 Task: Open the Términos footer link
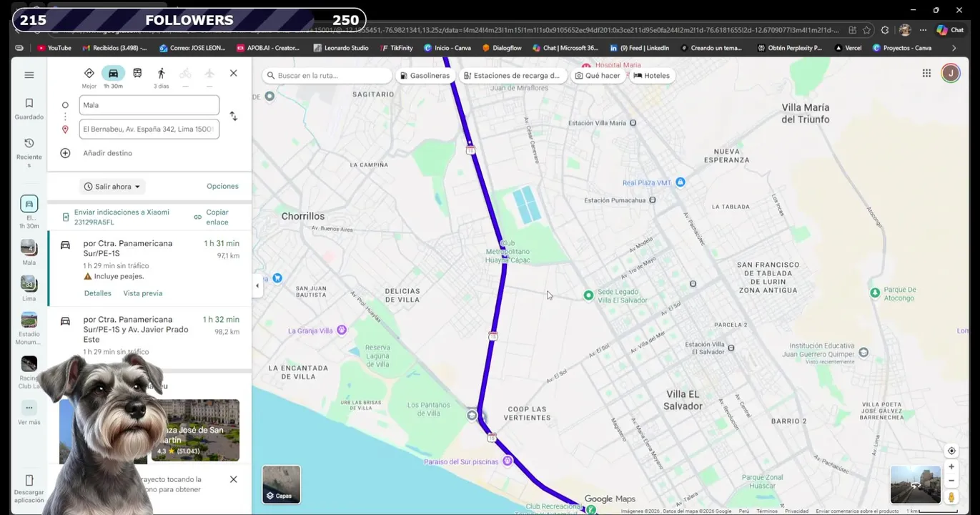tap(767, 511)
